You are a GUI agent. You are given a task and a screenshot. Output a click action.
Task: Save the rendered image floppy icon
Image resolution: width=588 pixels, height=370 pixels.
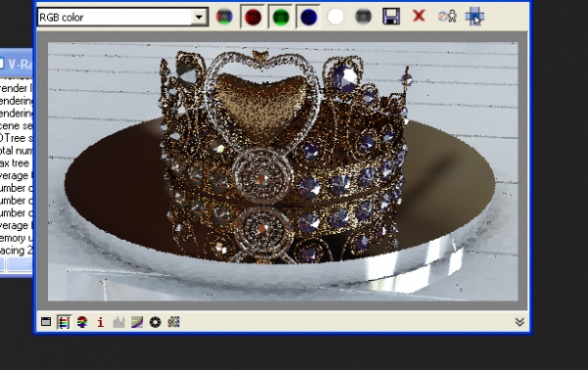(391, 17)
